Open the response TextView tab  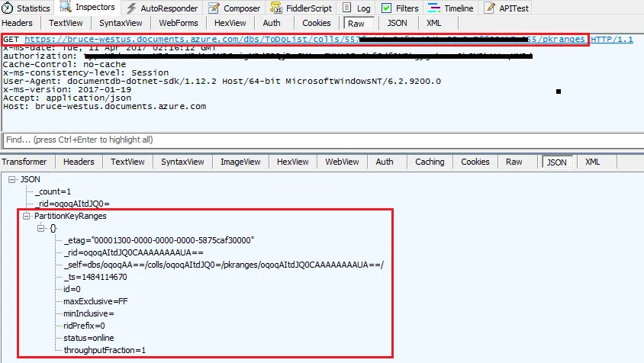[127, 162]
